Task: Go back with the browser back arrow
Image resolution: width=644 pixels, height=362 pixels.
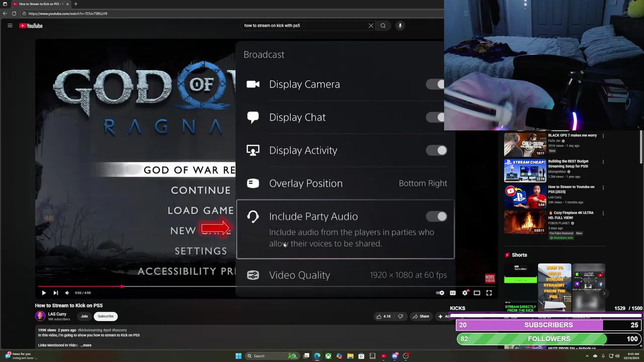Action: pos(5,14)
